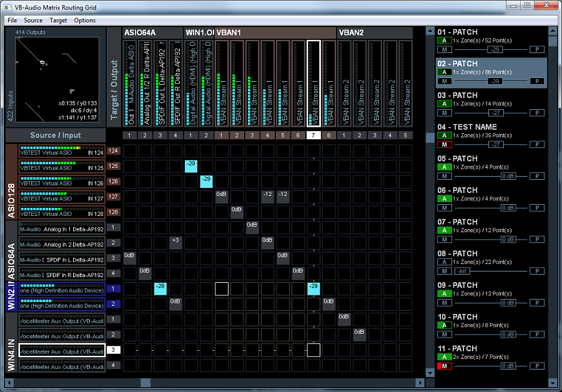
Task: Open the Source menu
Action: (33, 21)
